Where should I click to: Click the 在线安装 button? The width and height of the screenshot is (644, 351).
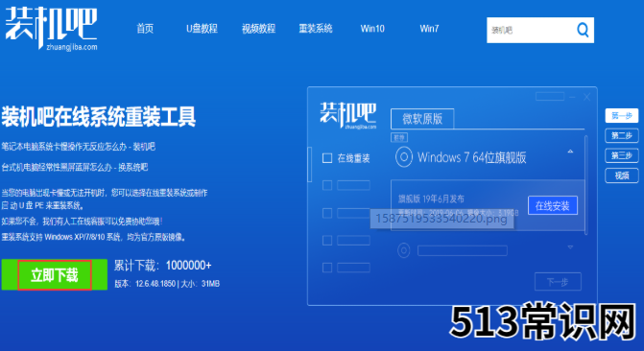pos(553,205)
